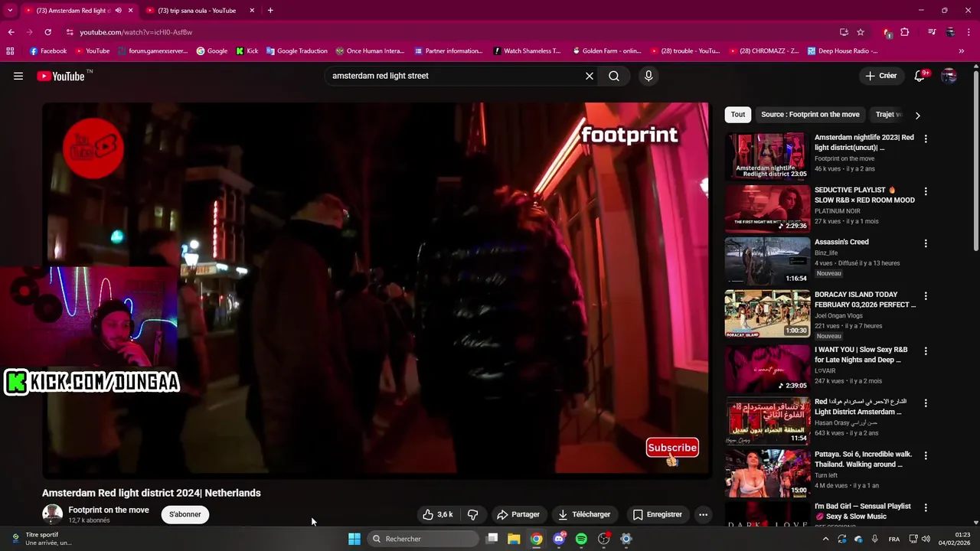Click the Windows taskbar Rechercher search box
Screen dimensions: 980x551
(x=423, y=539)
